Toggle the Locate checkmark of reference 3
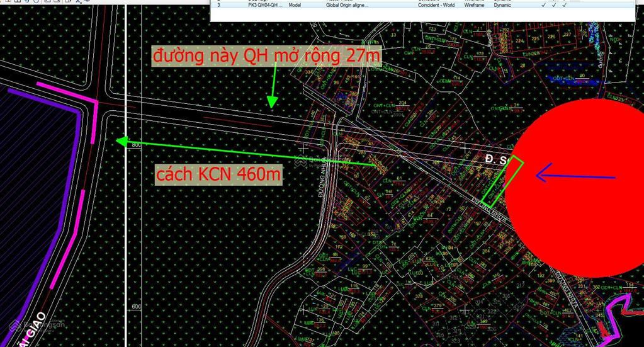644x347 pixels. click(565, 5)
